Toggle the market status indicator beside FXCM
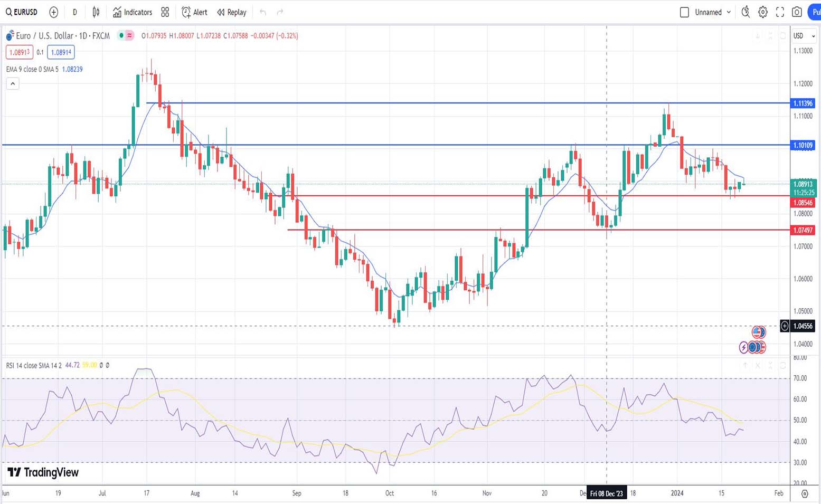Viewport: 821px width, 504px height. point(121,36)
